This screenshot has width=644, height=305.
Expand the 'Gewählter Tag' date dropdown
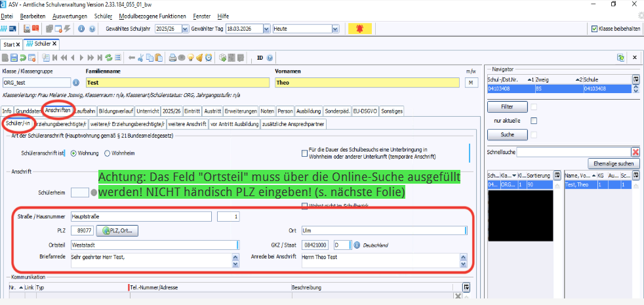pos(266,29)
